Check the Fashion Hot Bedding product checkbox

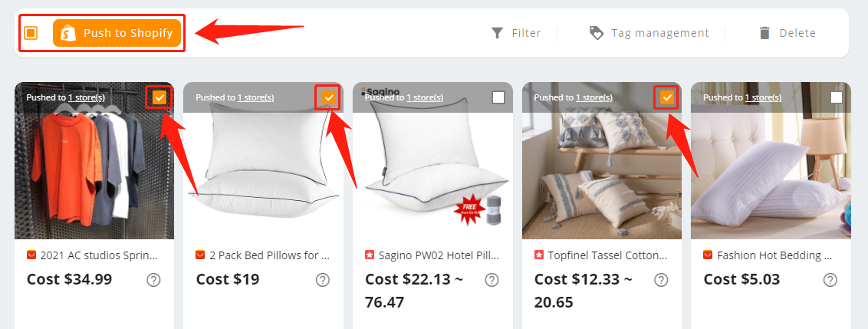coord(837,97)
